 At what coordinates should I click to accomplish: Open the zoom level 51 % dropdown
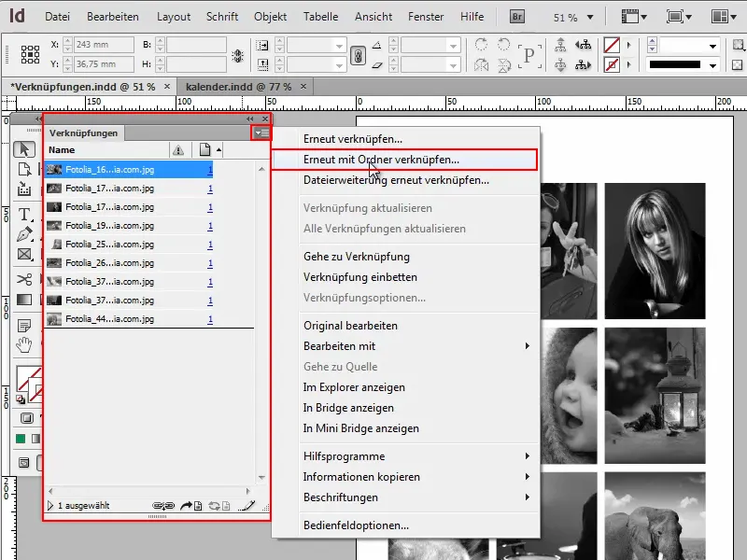pyautogui.click(x=590, y=18)
